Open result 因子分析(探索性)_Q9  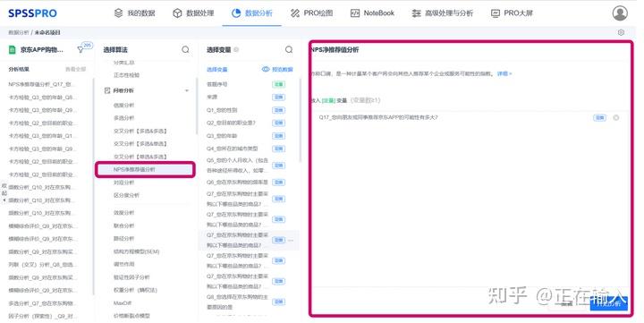pos(42,317)
